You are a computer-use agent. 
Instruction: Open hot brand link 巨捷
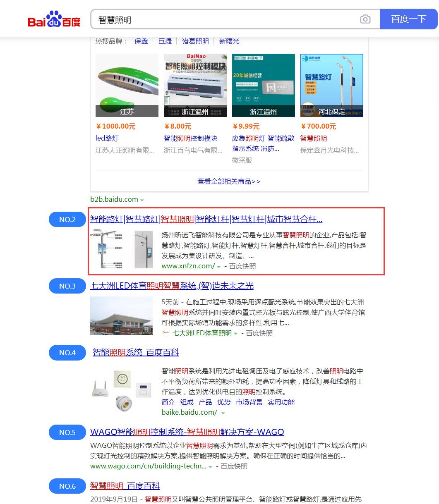pos(165,41)
